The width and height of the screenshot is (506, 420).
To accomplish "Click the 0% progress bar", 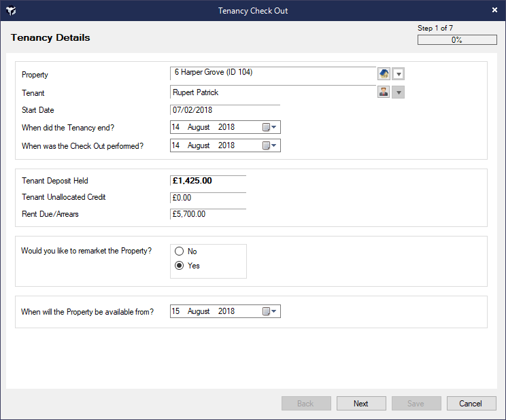I will pyautogui.click(x=457, y=40).
